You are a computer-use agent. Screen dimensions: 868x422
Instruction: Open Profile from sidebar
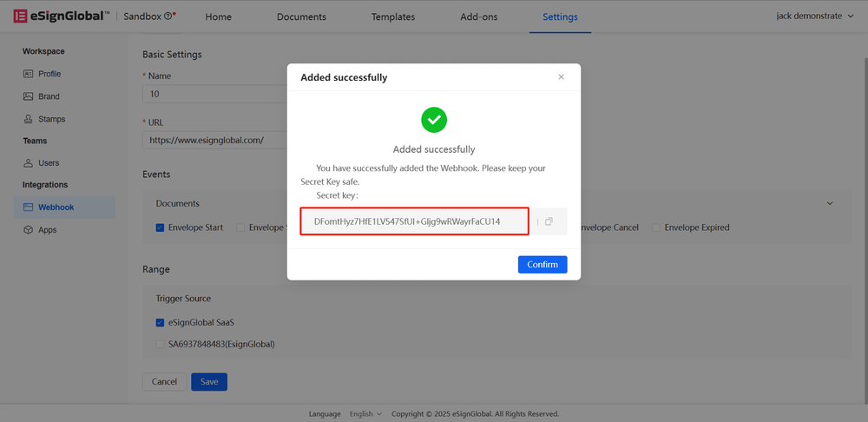click(x=49, y=74)
